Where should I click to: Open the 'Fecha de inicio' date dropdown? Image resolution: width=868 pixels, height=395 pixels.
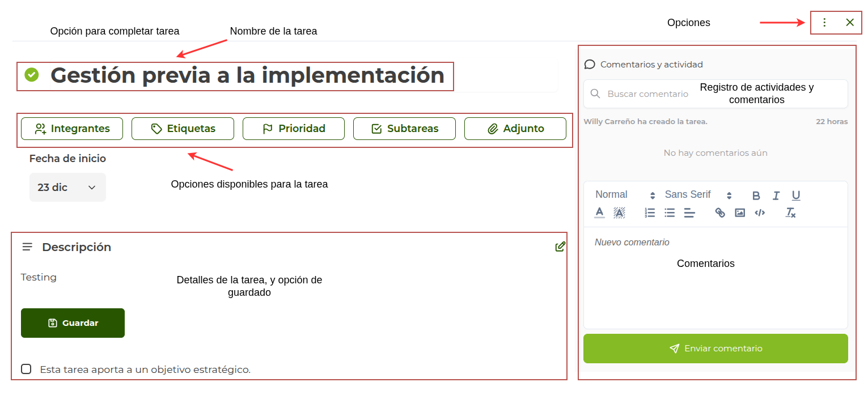(67, 187)
